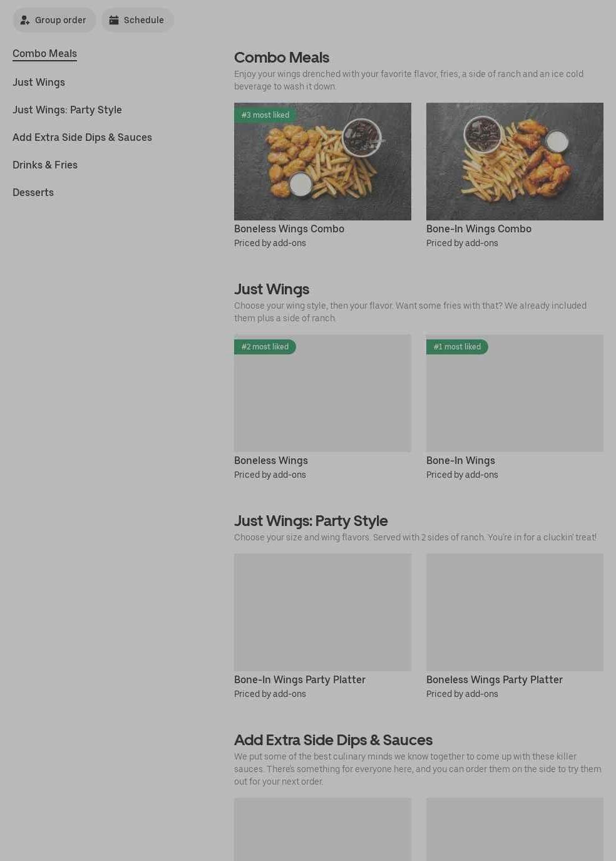The width and height of the screenshot is (616, 861).
Task: Go to Just Wings: Party Style section
Action: (67, 110)
